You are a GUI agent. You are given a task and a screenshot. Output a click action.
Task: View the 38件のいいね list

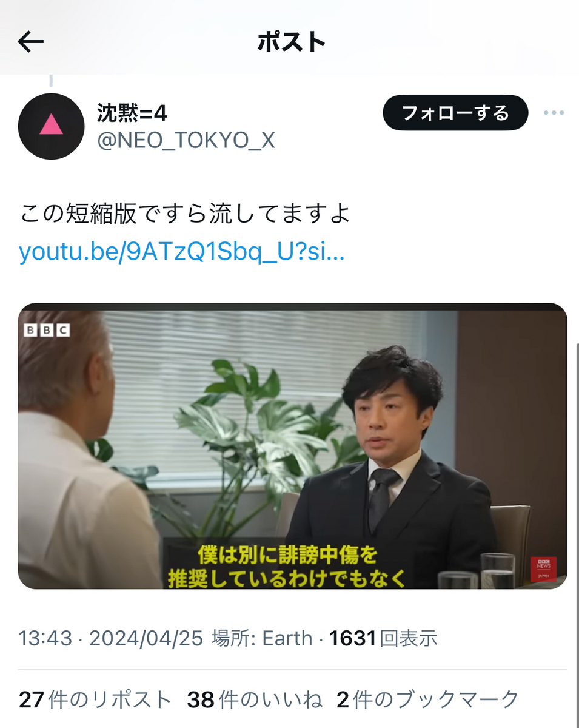pyautogui.click(x=255, y=699)
